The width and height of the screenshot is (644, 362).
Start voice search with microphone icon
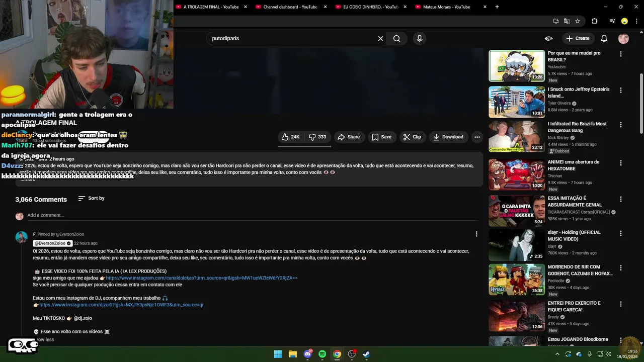[x=420, y=38]
